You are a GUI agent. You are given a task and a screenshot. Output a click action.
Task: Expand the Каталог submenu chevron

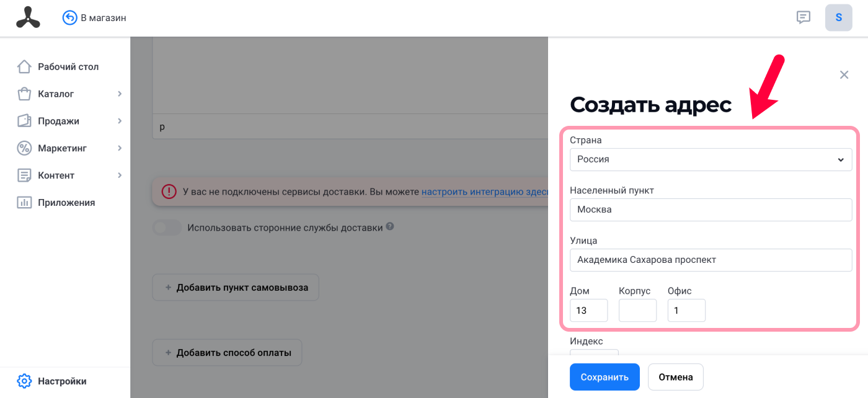[x=120, y=94]
